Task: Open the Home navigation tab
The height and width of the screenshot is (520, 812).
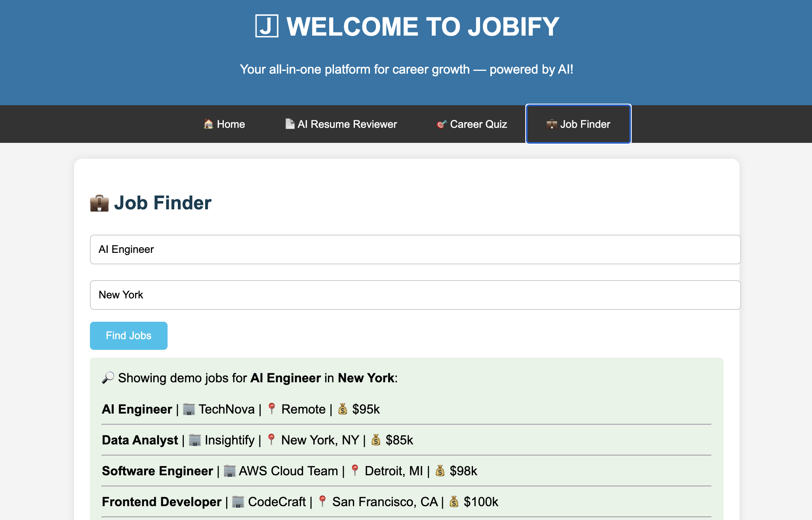Action: point(224,124)
